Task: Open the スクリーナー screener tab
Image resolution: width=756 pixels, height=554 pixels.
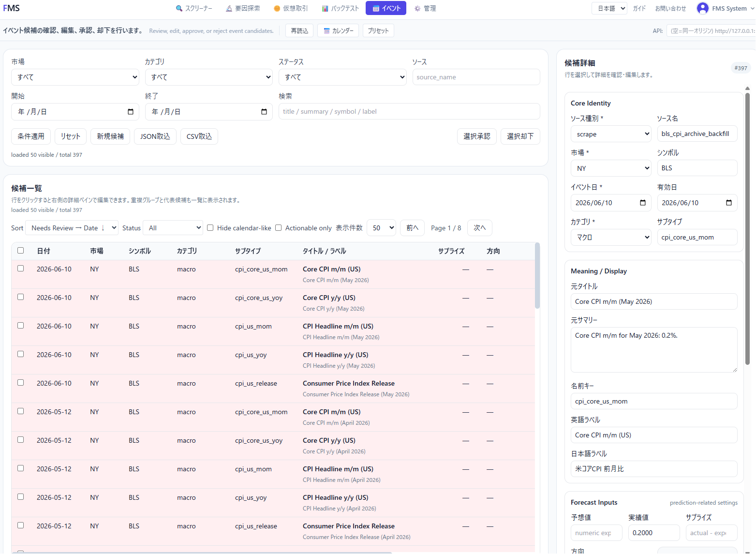Action: click(x=194, y=8)
